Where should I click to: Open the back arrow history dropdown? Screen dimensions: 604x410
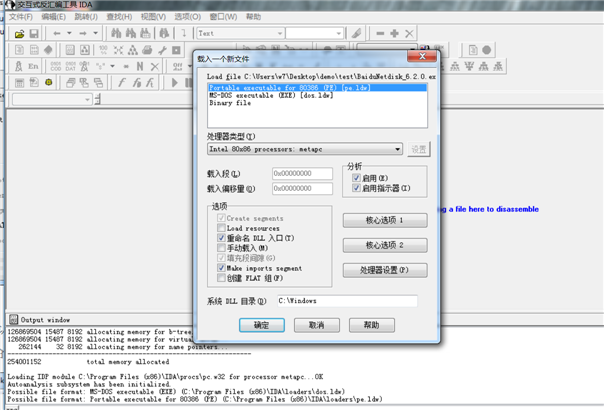coord(69,34)
